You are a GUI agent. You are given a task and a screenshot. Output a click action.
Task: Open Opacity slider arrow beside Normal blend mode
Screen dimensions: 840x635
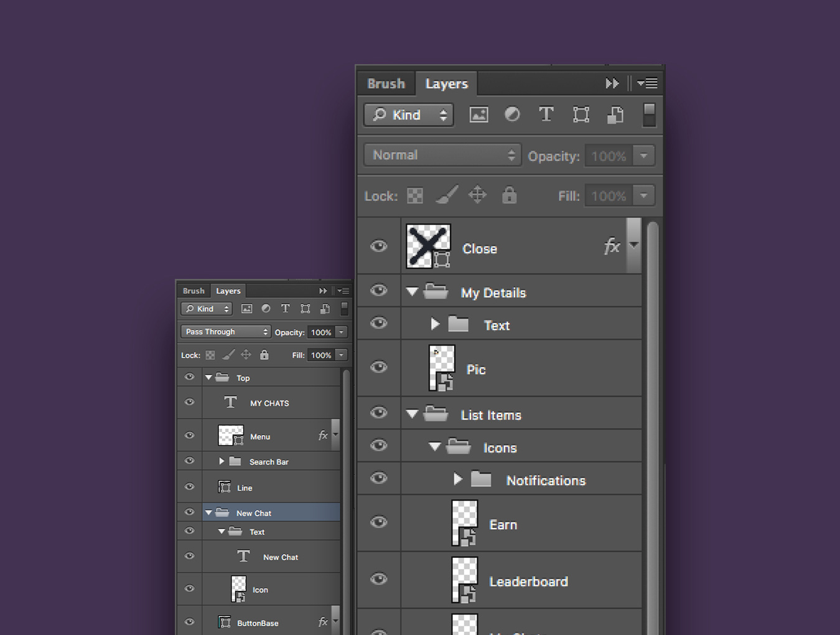644,156
